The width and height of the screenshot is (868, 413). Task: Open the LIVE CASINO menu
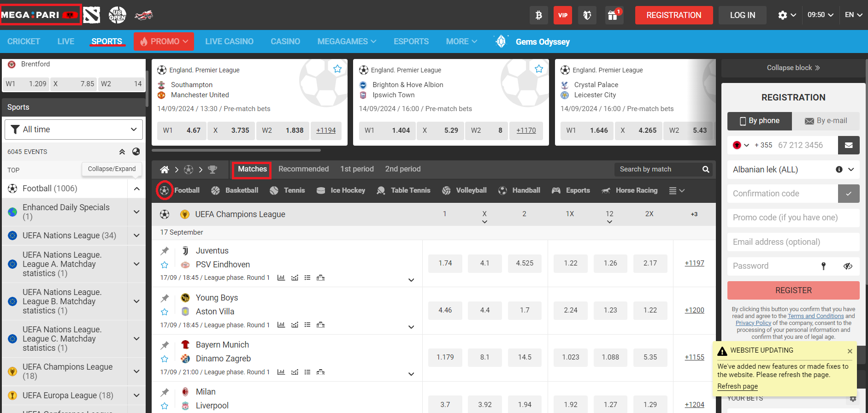[x=229, y=41]
